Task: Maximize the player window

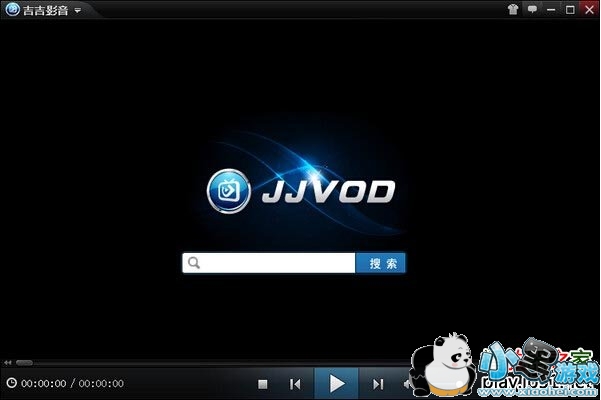Action: pos(570,10)
